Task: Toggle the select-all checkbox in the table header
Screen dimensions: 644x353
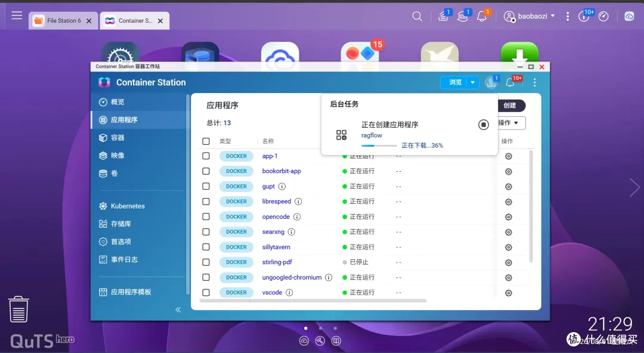Action: 206,141
